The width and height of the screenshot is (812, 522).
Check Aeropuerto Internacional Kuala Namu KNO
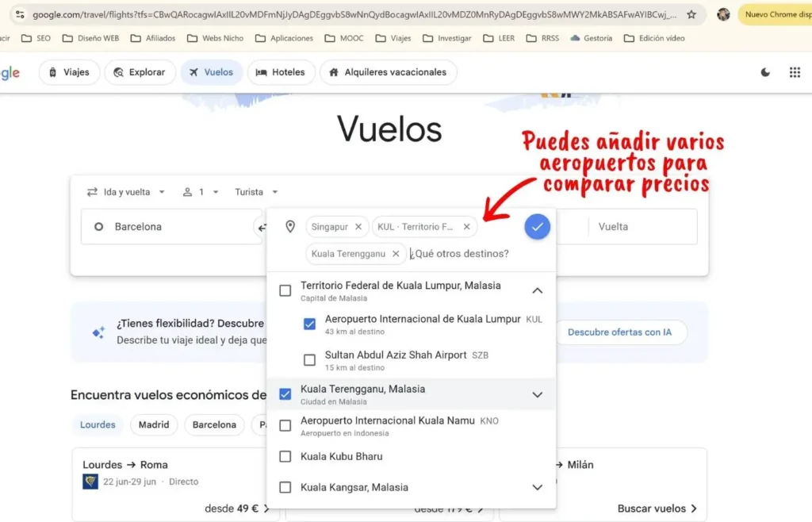(285, 426)
